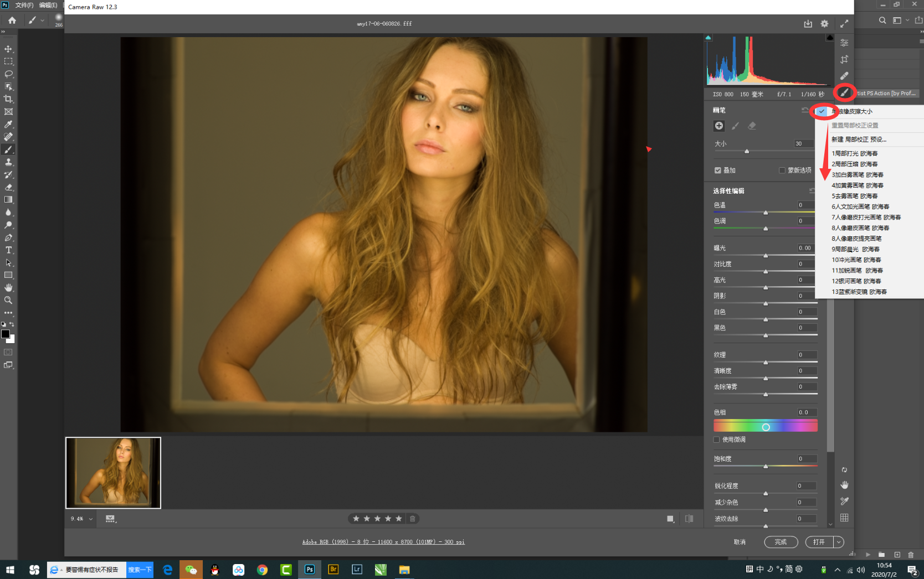Open Camera Raw Crop and Rotate tool
Image resolution: width=924 pixels, height=579 pixels.
844,59
